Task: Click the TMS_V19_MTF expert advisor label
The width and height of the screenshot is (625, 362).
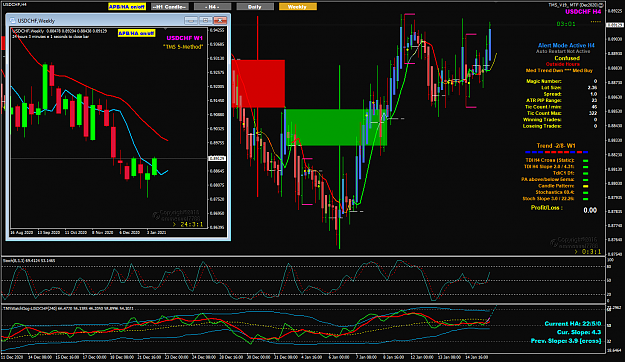Action: (x=573, y=5)
